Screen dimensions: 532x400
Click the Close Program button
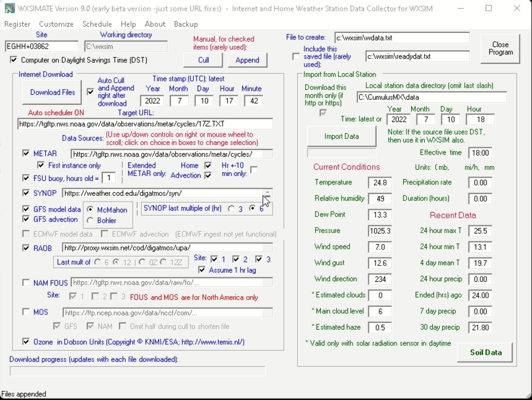click(x=500, y=48)
